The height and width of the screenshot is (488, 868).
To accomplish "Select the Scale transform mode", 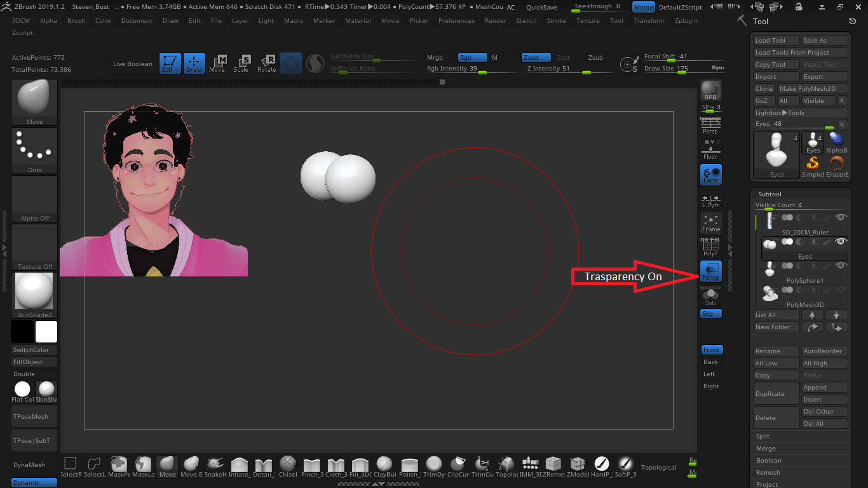I will point(241,63).
